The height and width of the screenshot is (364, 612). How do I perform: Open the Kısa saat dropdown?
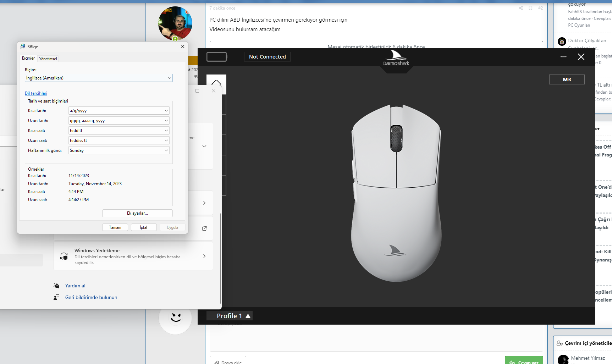coord(119,131)
